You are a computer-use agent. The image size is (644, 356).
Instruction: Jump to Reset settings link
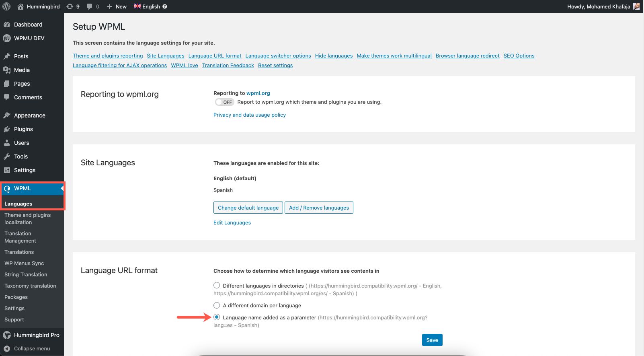pos(275,66)
